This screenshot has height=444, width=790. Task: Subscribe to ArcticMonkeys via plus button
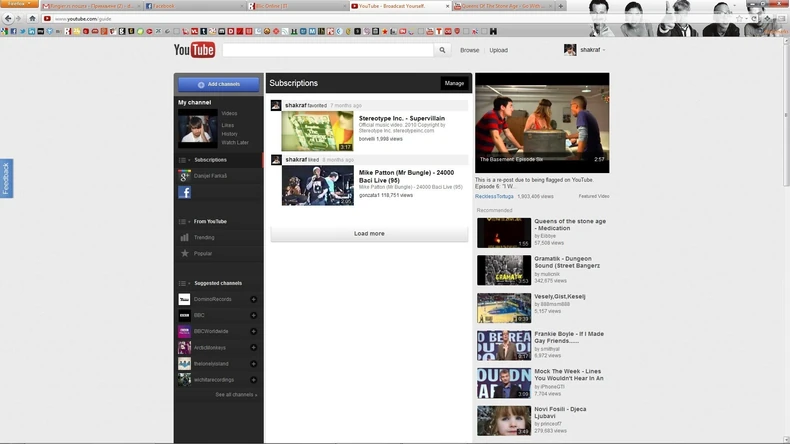(x=253, y=348)
